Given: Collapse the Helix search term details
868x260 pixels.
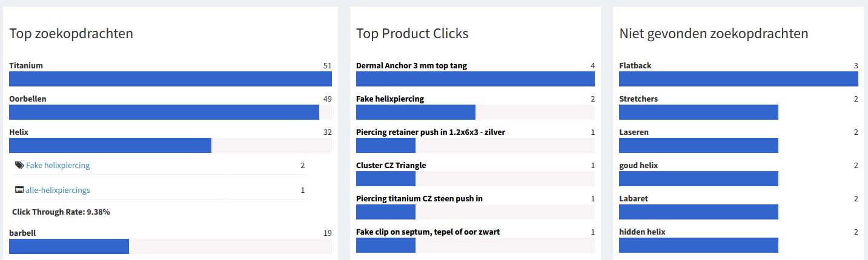Looking at the screenshot, I should click(19, 132).
